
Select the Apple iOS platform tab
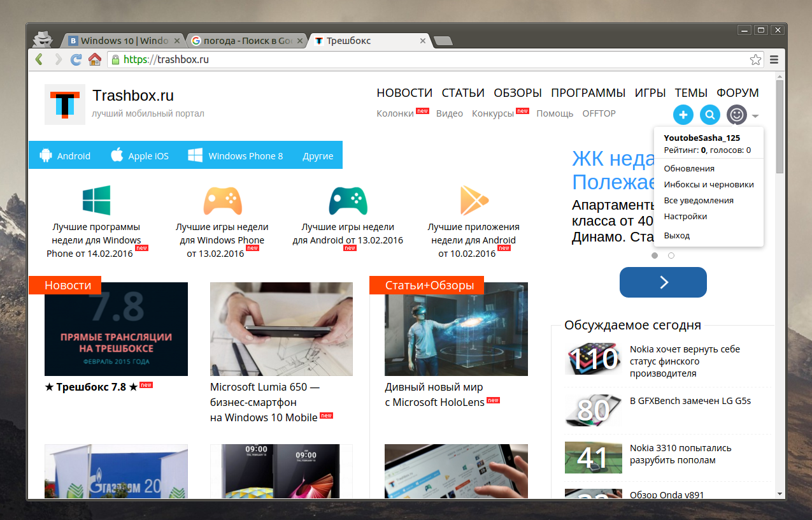click(x=139, y=155)
